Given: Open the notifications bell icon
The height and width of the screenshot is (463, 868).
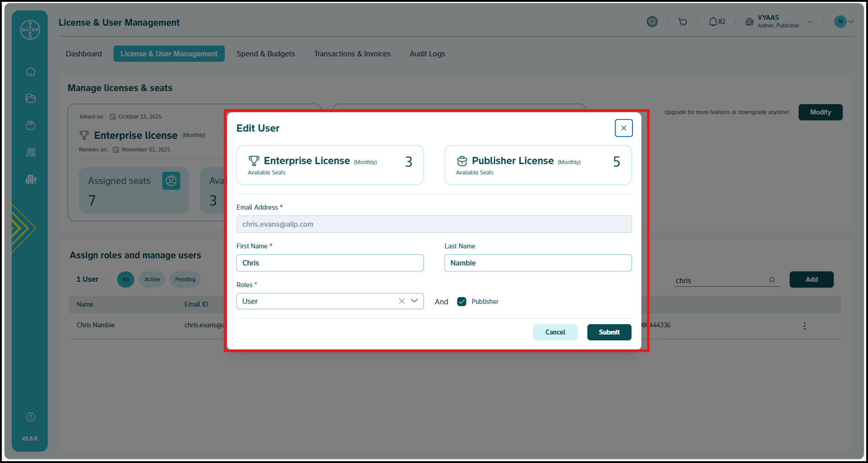Looking at the screenshot, I should 713,22.
